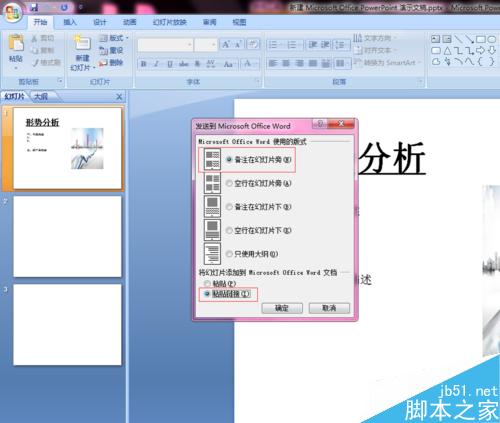Switch to the 审阅 ribbon tab

(x=210, y=22)
